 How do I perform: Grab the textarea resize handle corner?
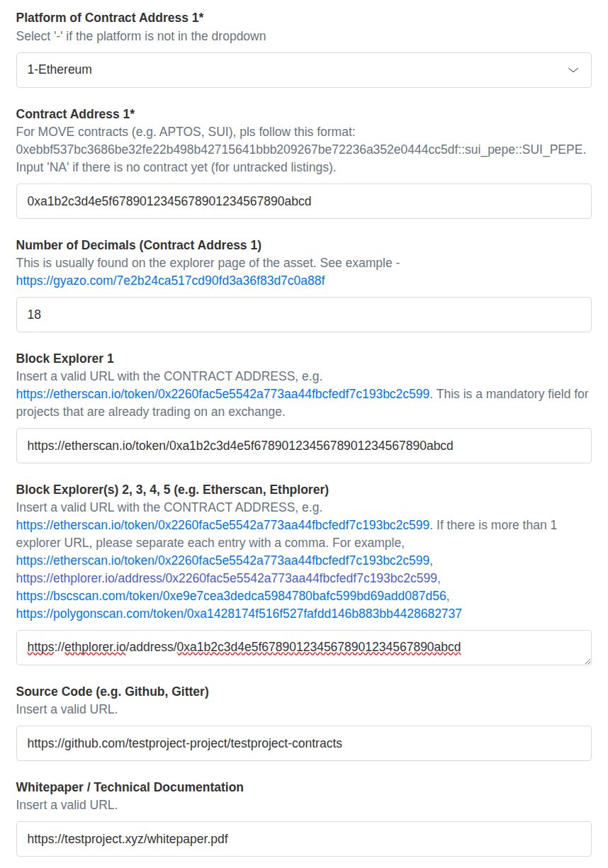pyautogui.click(x=587, y=660)
